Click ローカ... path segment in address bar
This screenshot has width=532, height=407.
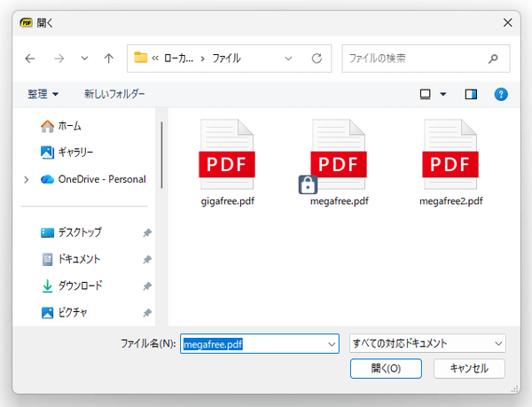pos(178,59)
